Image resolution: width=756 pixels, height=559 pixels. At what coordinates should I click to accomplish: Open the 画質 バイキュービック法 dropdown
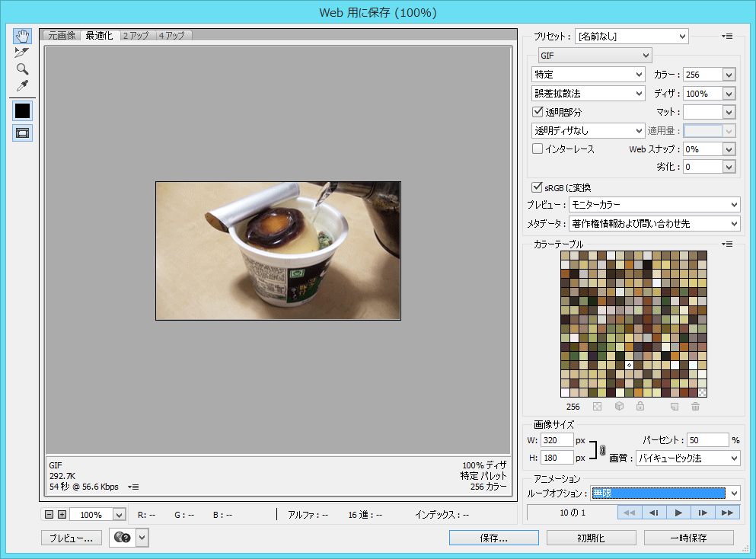(688, 458)
